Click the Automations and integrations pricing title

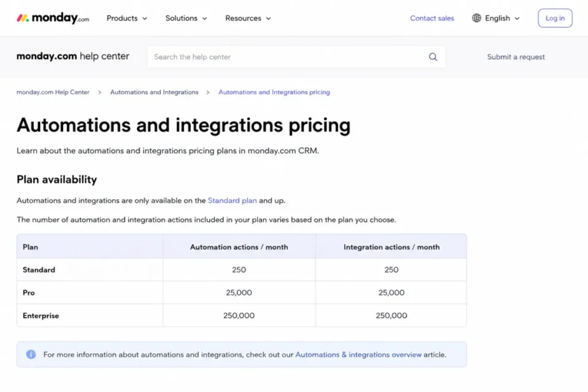183,125
